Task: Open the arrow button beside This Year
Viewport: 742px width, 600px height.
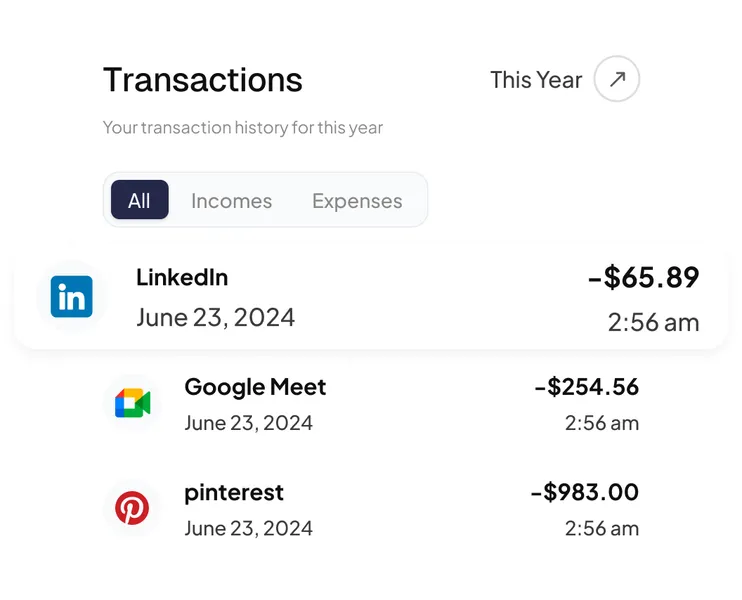Action: [x=617, y=80]
